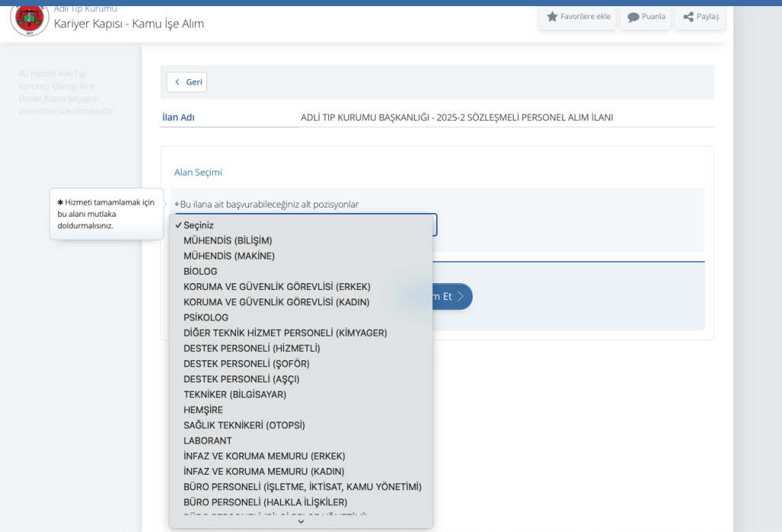Image resolution: width=782 pixels, height=532 pixels.
Task: Go back with the Geri button
Action: 187,82
